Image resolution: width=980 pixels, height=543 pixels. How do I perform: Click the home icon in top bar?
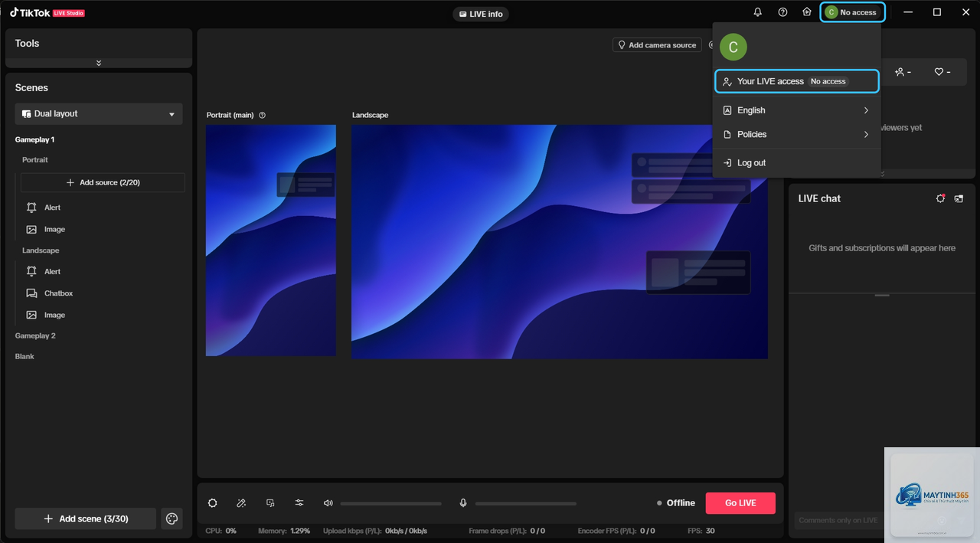tap(806, 12)
